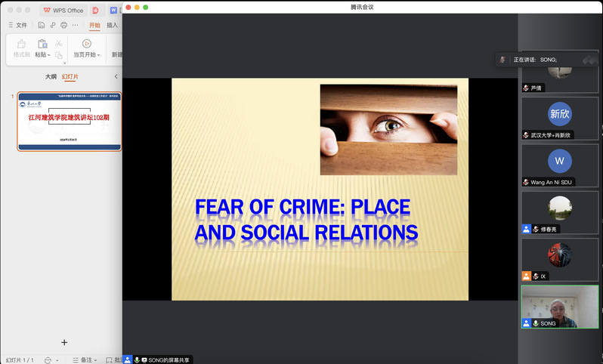Click the Save icon in WPS toolbar
Image resolution: width=603 pixels, height=364 pixels.
[42, 25]
